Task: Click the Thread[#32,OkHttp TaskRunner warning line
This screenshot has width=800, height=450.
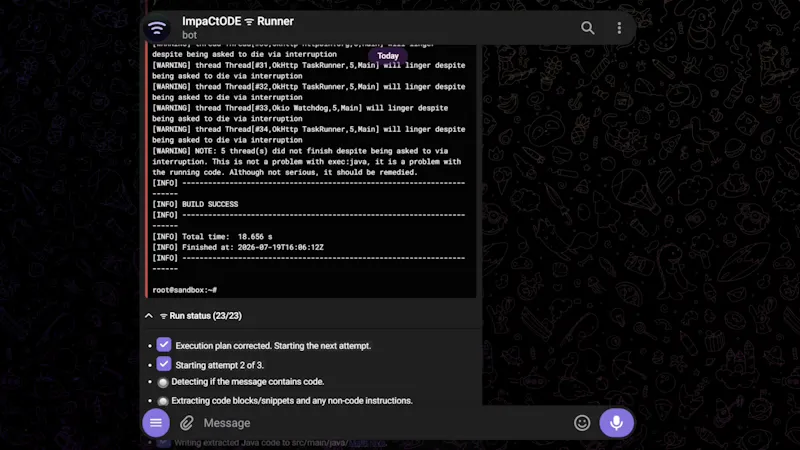Action: coord(309,92)
